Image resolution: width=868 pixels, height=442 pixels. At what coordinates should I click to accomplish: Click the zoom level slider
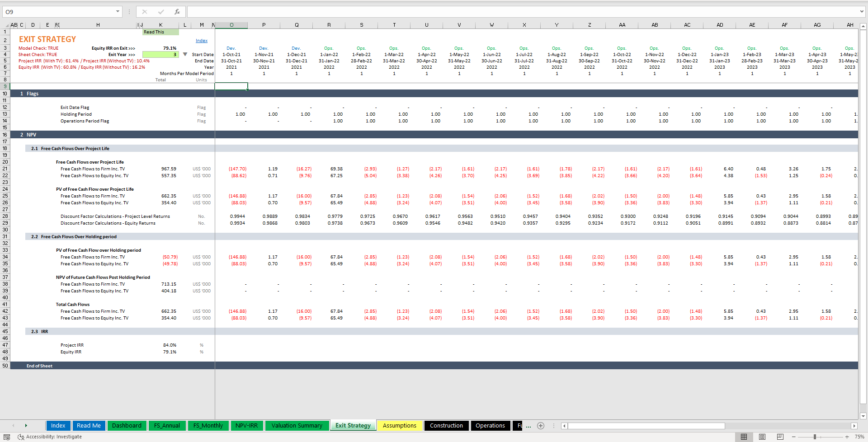point(814,437)
